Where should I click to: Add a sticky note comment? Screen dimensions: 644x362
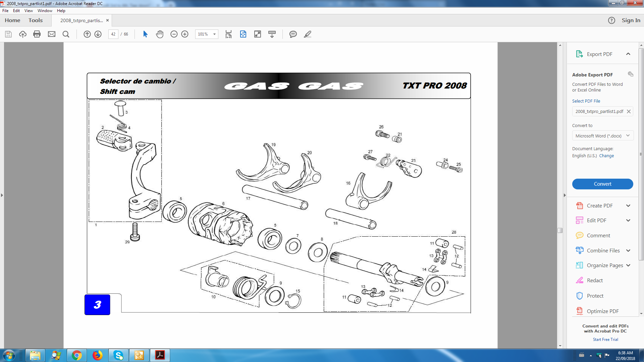tap(293, 34)
